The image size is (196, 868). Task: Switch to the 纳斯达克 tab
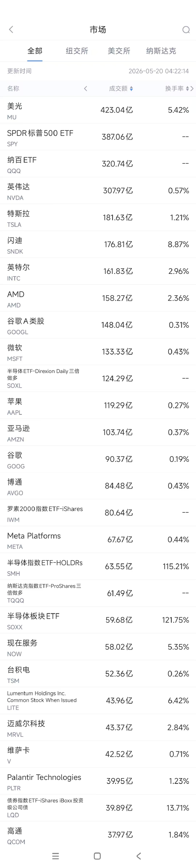161,51
